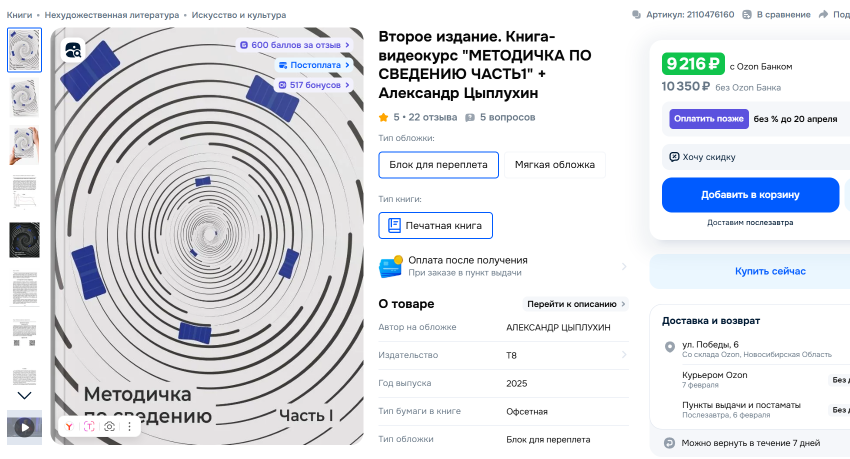
Task: Play the video thumbnail in gallery
Action: (x=24, y=428)
